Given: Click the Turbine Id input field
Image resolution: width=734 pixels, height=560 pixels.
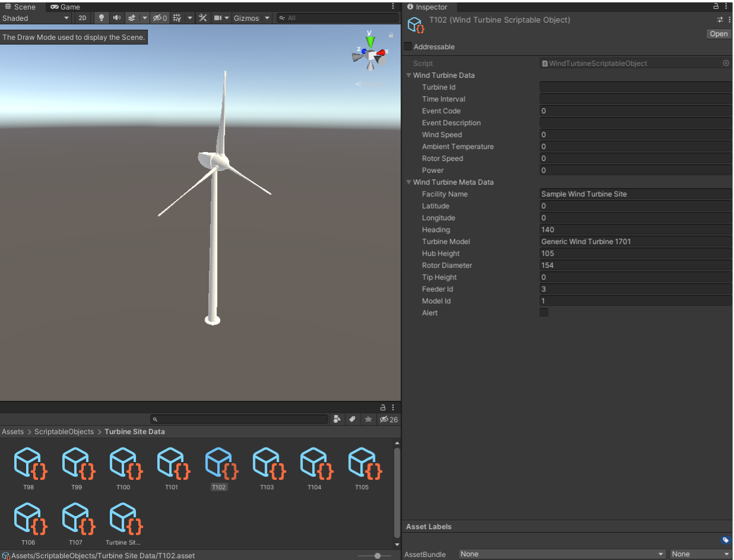Looking at the screenshot, I should 636,87.
